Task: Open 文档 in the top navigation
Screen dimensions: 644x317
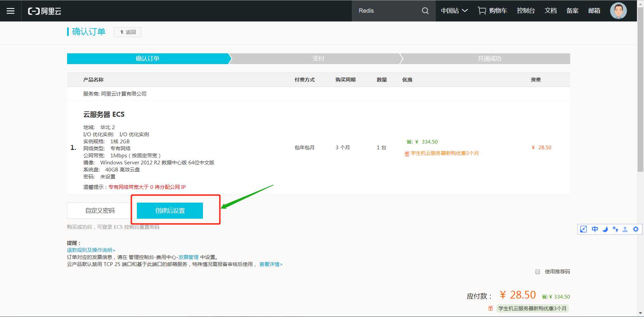Action: coord(550,11)
